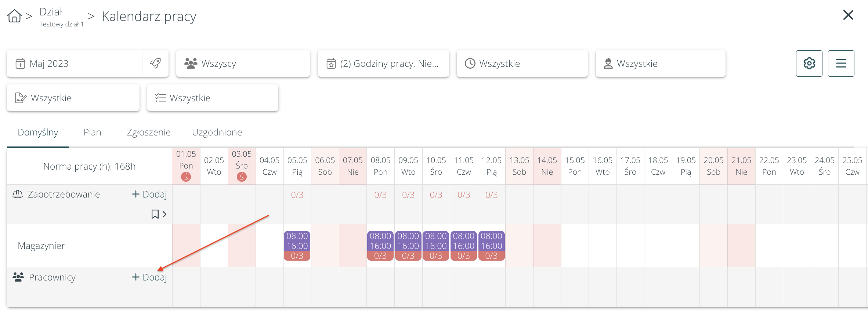Screen dimensions: 868x326
Task: Open the clock Wszystkie filter dropdown
Action: pos(522,64)
